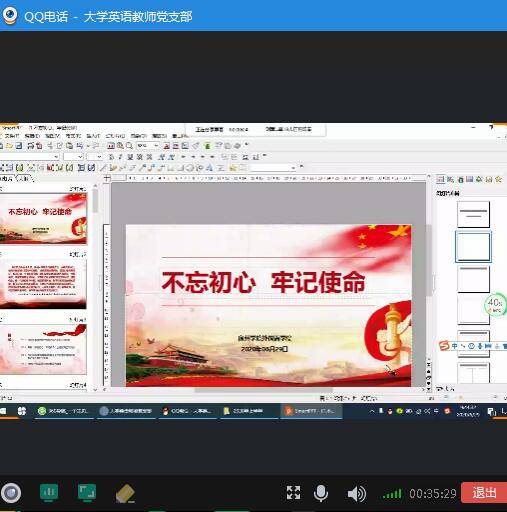
Task: Expand the system tray hidden icons chevron
Action: (372, 411)
